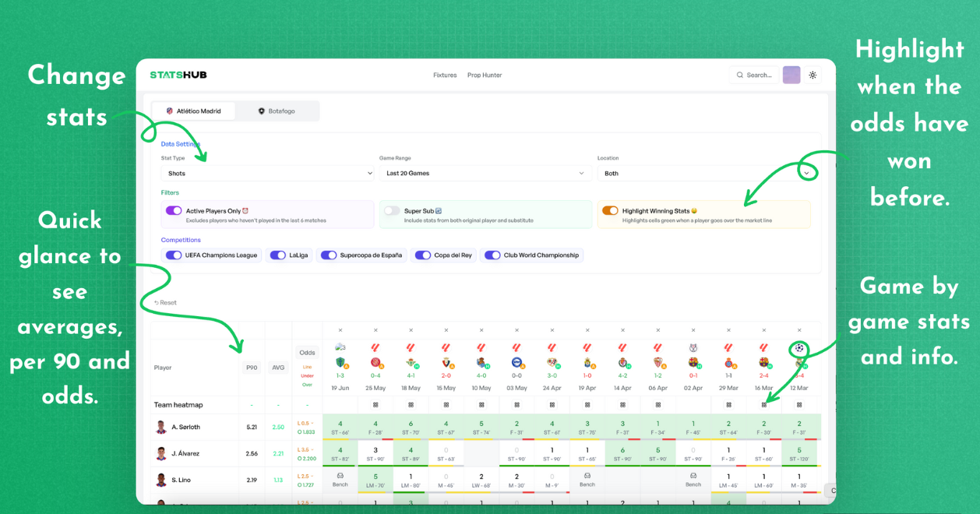Click the Odds column button
Screen dimensions: 980x514
(x=308, y=353)
